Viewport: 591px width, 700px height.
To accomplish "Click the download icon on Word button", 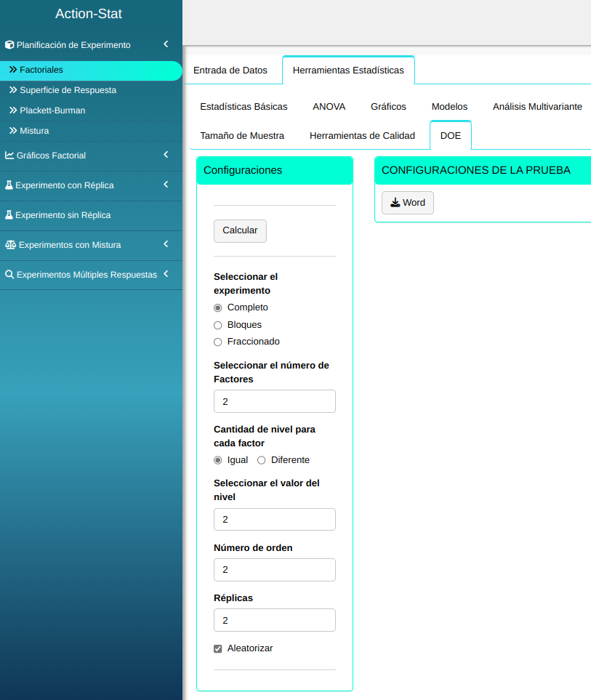I will (395, 203).
